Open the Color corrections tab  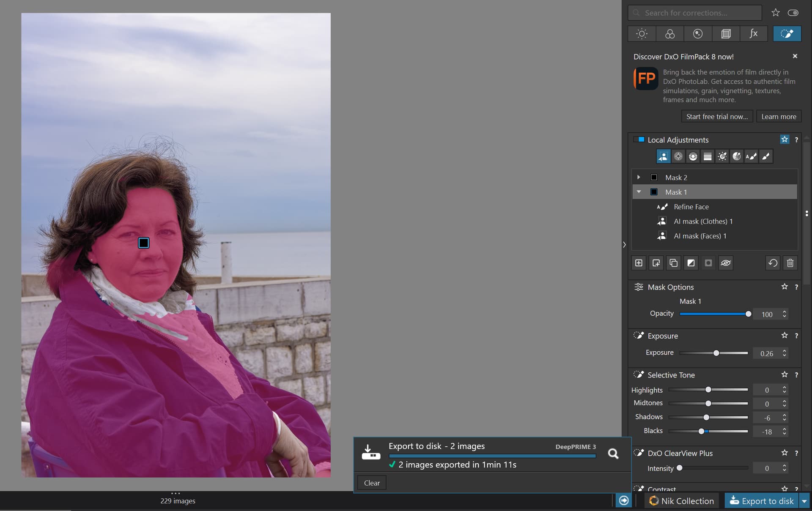click(670, 34)
